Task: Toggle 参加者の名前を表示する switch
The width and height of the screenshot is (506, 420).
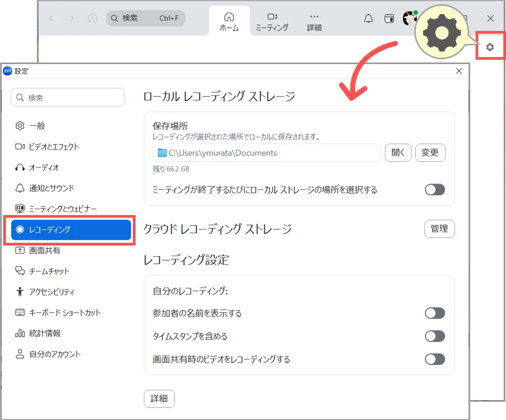Action: point(434,313)
